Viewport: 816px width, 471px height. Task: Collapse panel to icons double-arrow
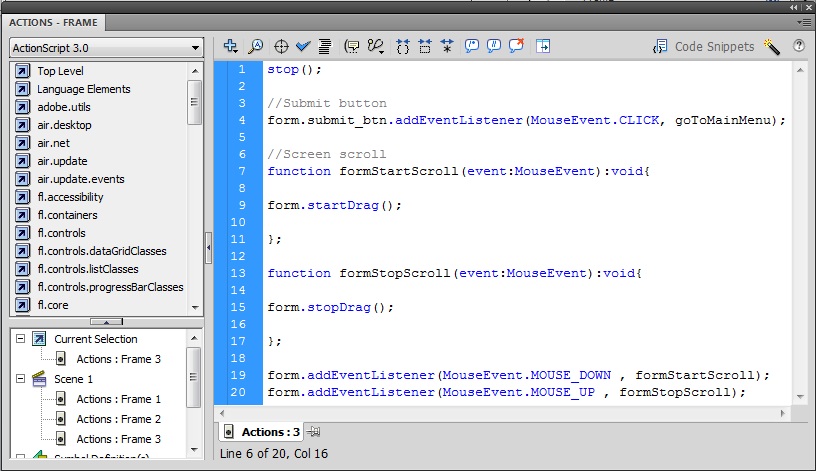(x=794, y=8)
